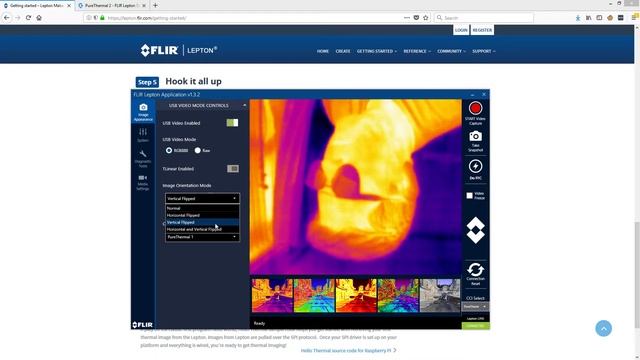Select the RGB888 video mode radio button
Viewport: 640px width, 360px height.
(x=169, y=150)
